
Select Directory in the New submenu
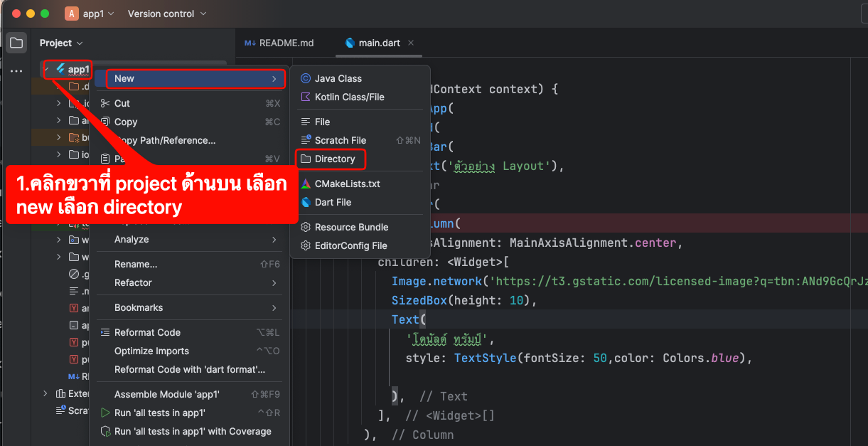click(x=334, y=159)
